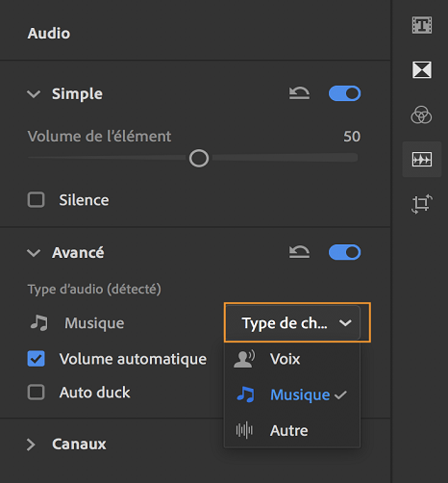Image resolution: width=448 pixels, height=483 pixels.
Task: Click the Canaux section title
Action: (x=79, y=445)
